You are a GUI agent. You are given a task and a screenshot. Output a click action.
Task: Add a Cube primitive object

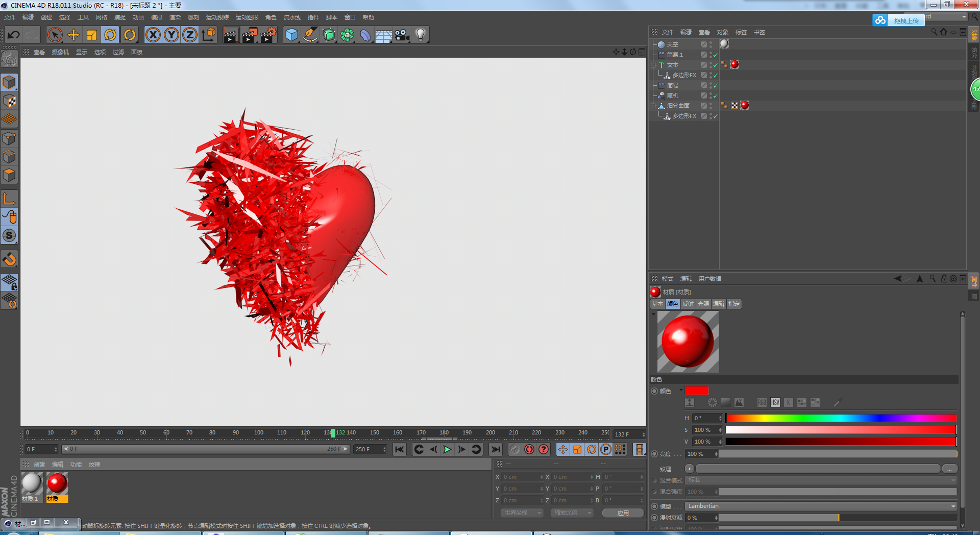pos(291,35)
